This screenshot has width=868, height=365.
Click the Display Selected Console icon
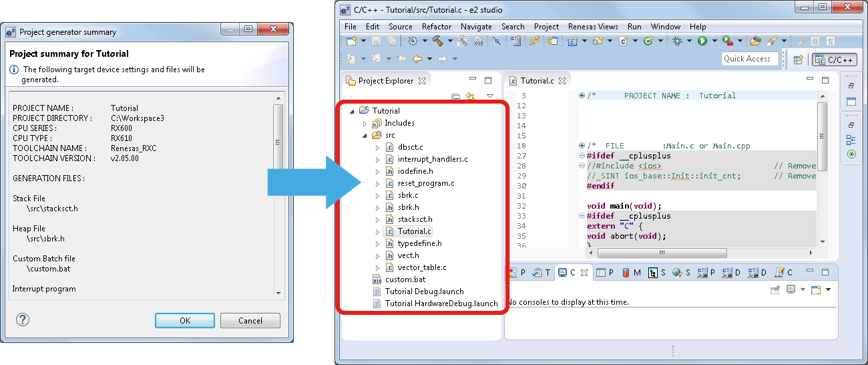pyautogui.click(x=791, y=289)
